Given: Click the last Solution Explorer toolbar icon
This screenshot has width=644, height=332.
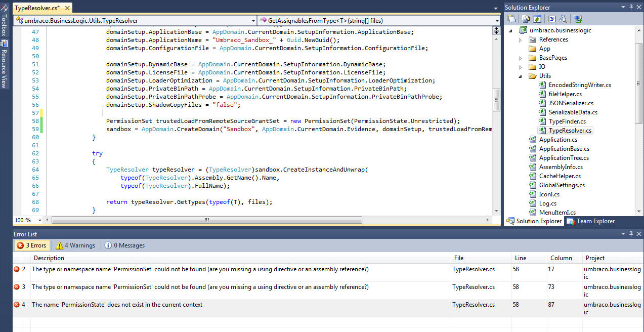Looking at the screenshot, I should [x=577, y=19].
